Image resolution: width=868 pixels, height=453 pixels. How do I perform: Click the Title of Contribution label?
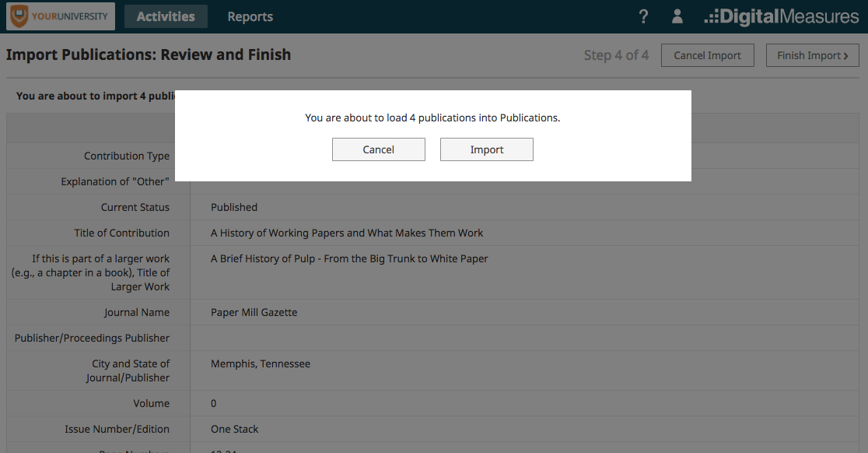pyautogui.click(x=122, y=234)
